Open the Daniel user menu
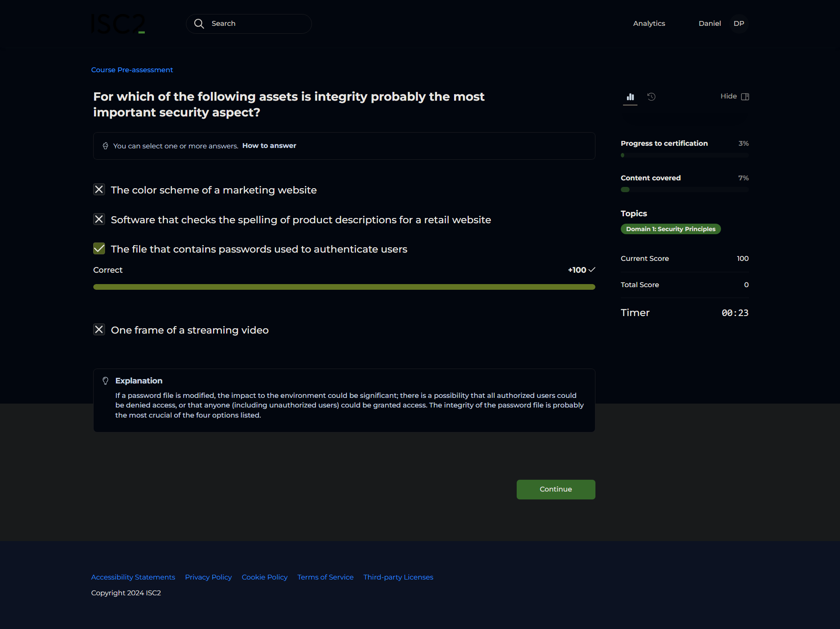Image resolution: width=840 pixels, height=629 pixels. (x=709, y=24)
